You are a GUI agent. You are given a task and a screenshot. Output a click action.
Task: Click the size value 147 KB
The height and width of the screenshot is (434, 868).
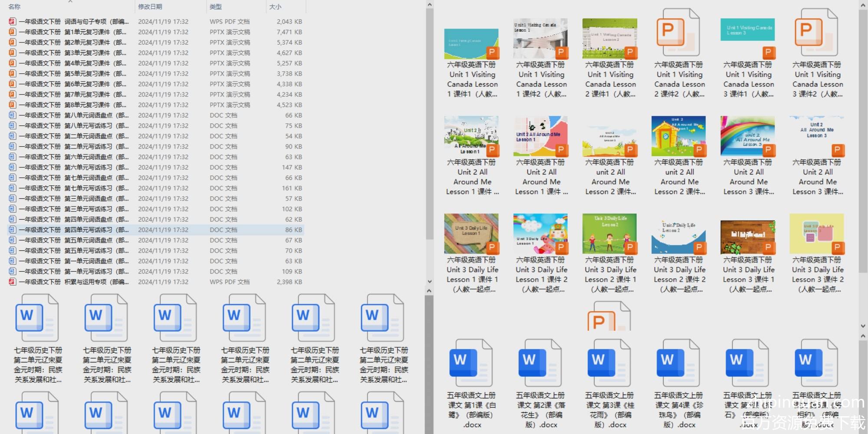tap(292, 167)
